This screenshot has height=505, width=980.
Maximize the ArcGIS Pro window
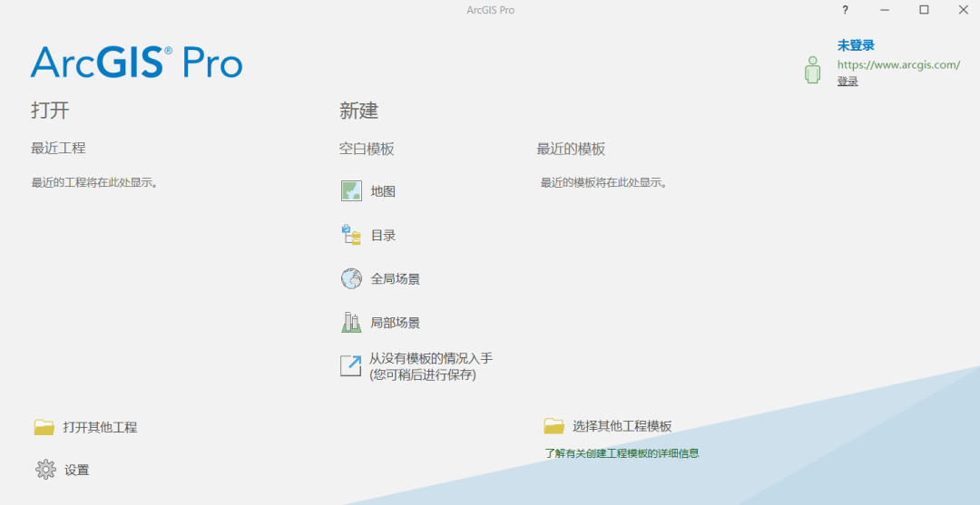924,10
